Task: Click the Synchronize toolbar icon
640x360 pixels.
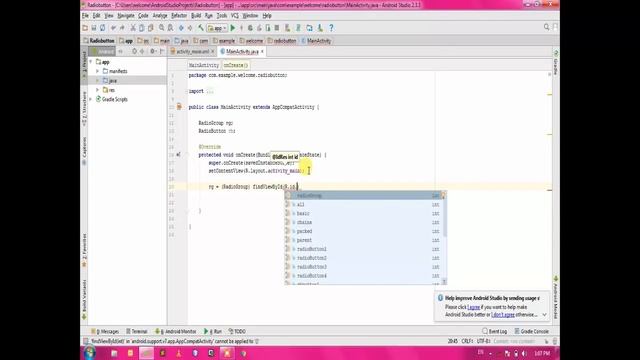Action: [102, 28]
